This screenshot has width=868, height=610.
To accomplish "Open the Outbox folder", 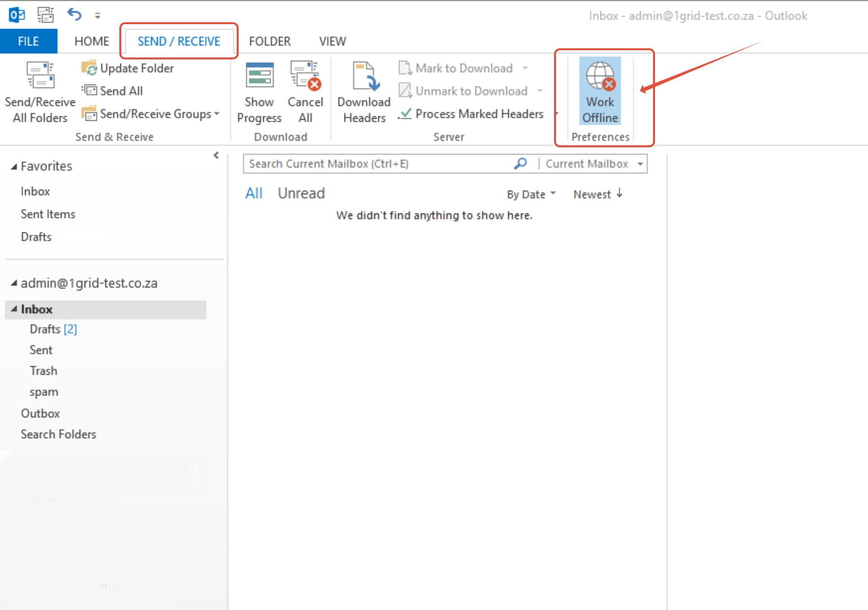I will [40, 413].
